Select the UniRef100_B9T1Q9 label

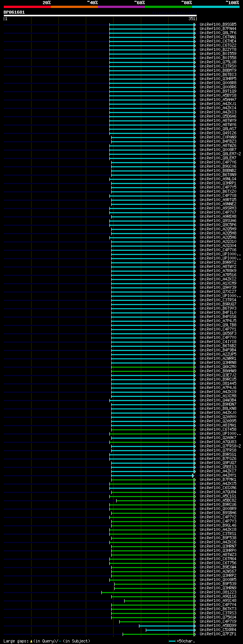click(x=218, y=91)
